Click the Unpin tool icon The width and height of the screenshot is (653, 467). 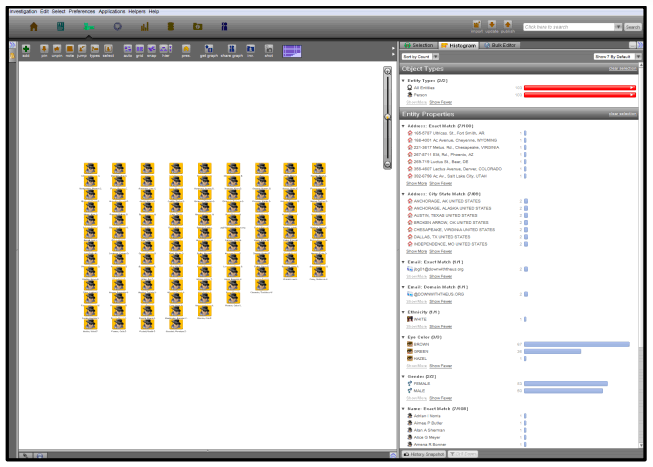(x=57, y=49)
